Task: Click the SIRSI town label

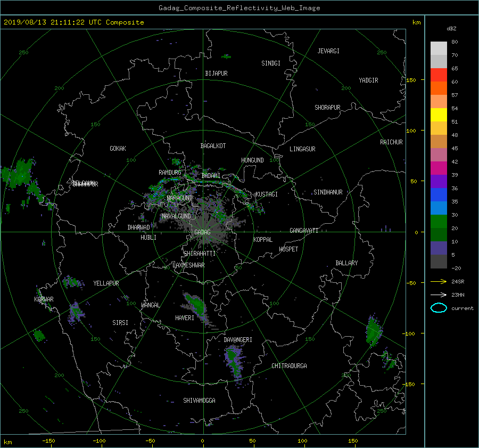Action: pos(120,323)
